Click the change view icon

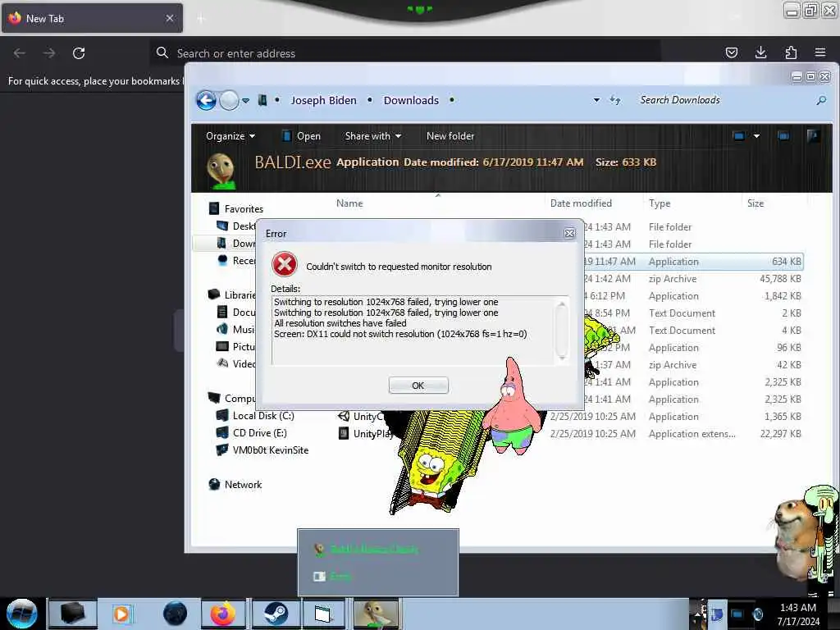(739, 136)
